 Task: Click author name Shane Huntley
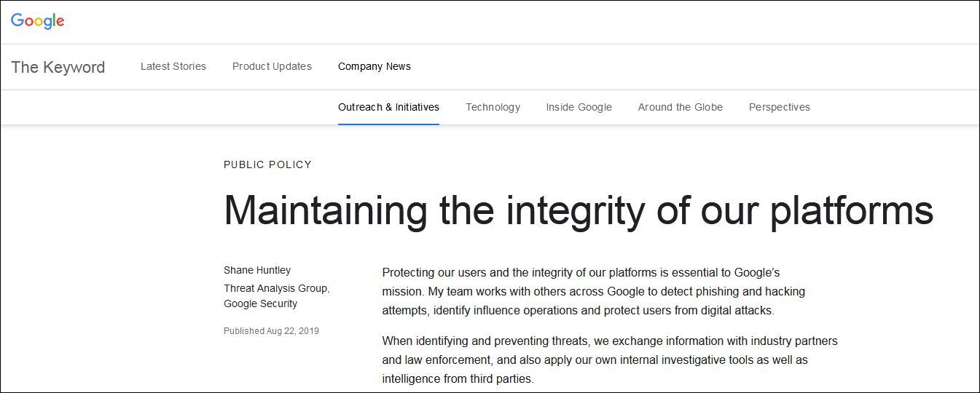tap(257, 270)
